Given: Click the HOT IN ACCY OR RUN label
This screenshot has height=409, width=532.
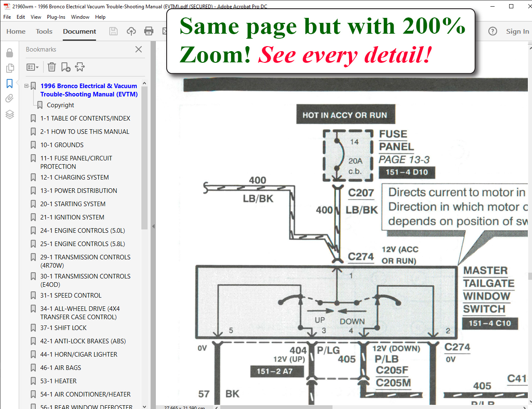Looking at the screenshot, I should [345, 115].
